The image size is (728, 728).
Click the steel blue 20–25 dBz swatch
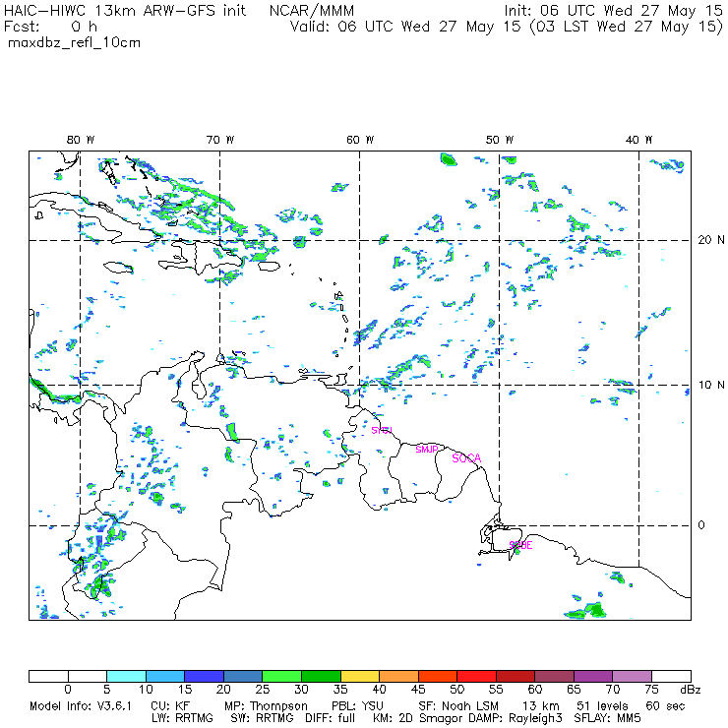243,676
